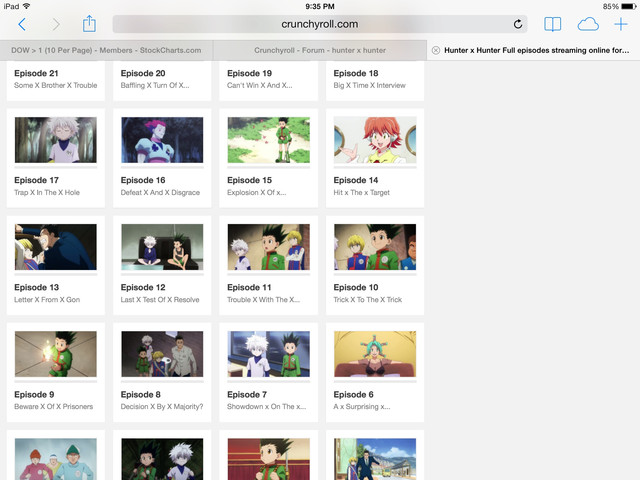Click the 'Episode 9' title
Image resolution: width=640 pixels, height=480 pixels.
pyautogui.click(x=34, y=395)
